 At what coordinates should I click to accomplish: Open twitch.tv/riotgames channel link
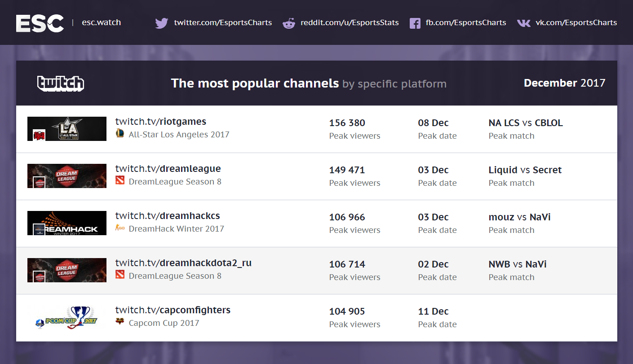(160, 122)
